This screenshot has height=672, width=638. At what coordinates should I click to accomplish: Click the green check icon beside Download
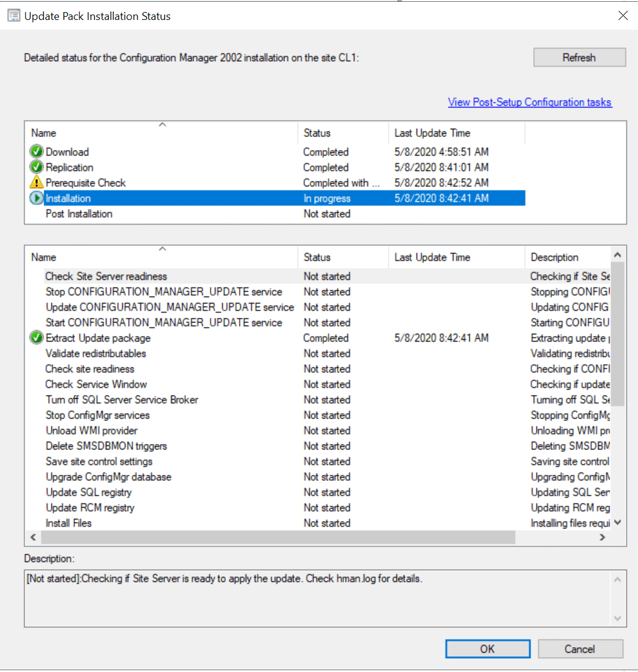click(36, 152)
